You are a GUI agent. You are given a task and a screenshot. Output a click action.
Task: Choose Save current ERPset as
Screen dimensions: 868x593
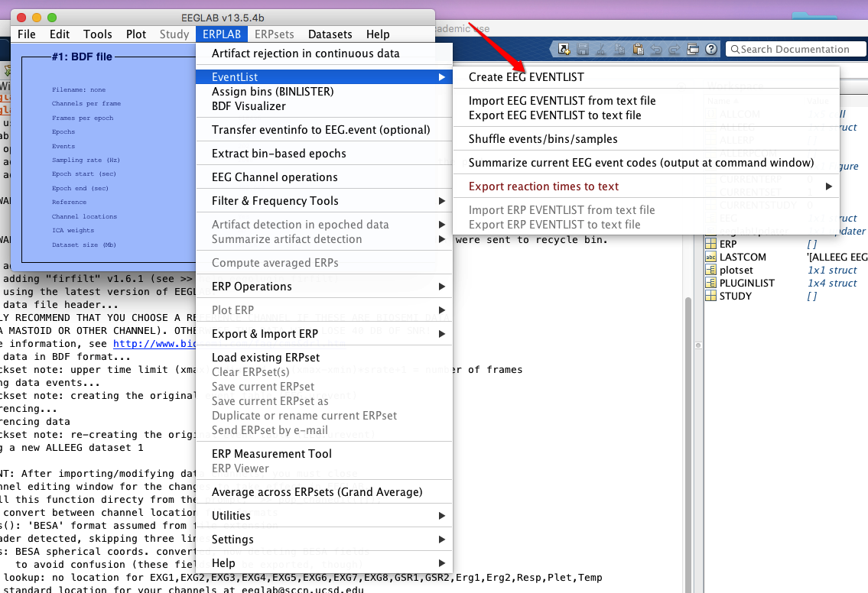click(324, 401)
